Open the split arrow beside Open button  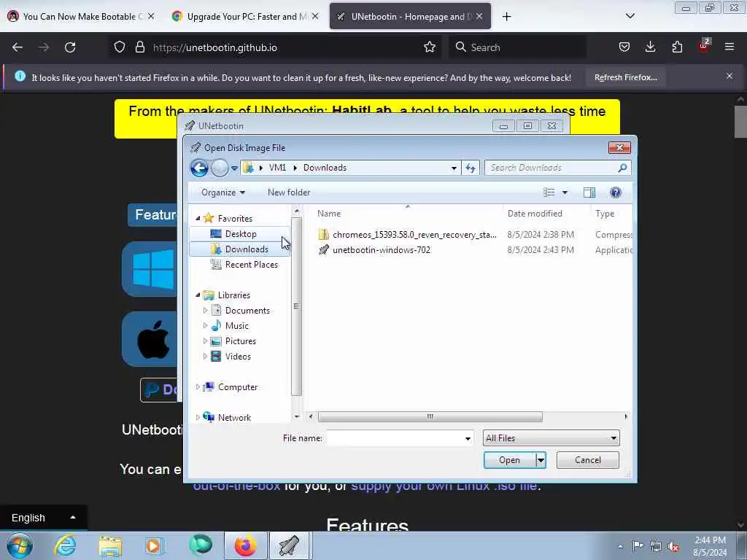pos(541,460)
